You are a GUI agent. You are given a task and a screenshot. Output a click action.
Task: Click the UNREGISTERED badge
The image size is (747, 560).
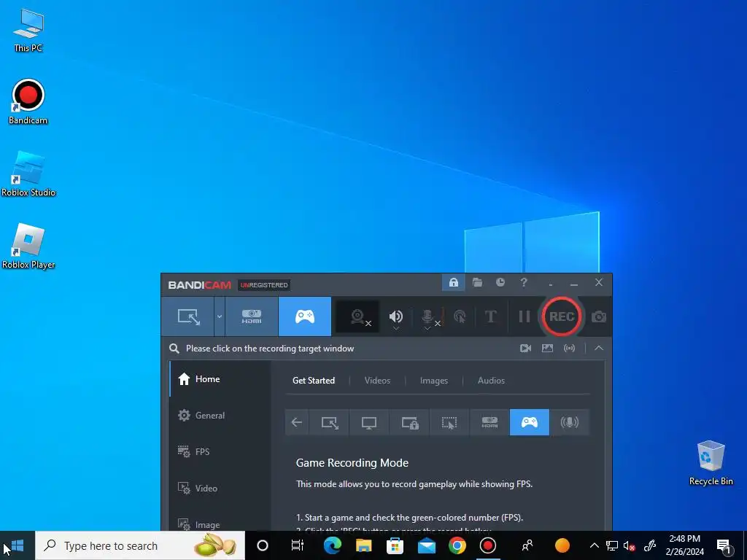pyautogui.click(x=264, y=285)
